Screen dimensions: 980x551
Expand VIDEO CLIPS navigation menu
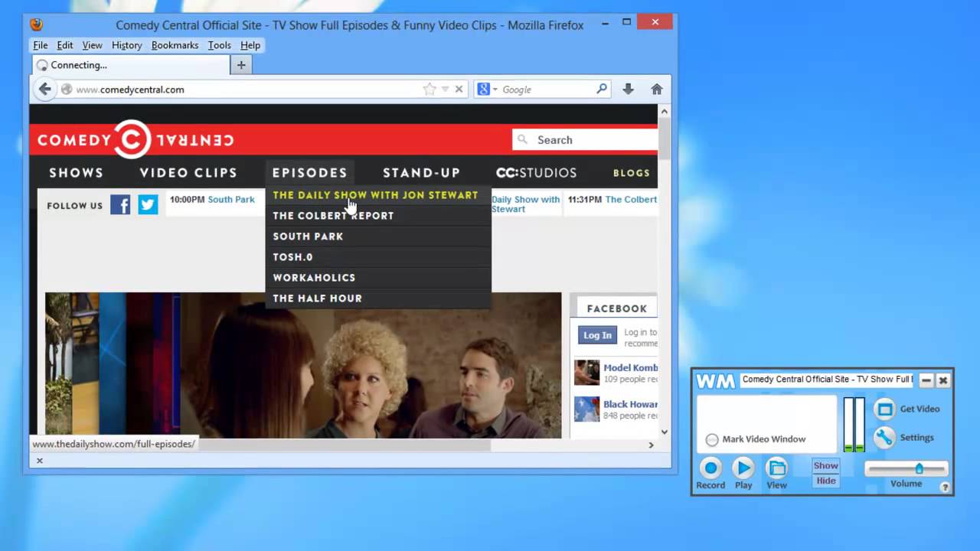coord(188,173)
